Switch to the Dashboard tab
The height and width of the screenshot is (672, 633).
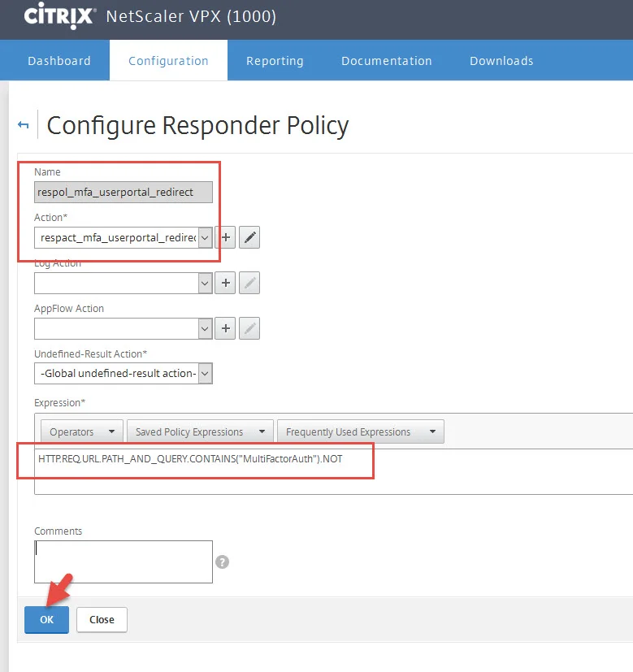click(x=59, y=60)
